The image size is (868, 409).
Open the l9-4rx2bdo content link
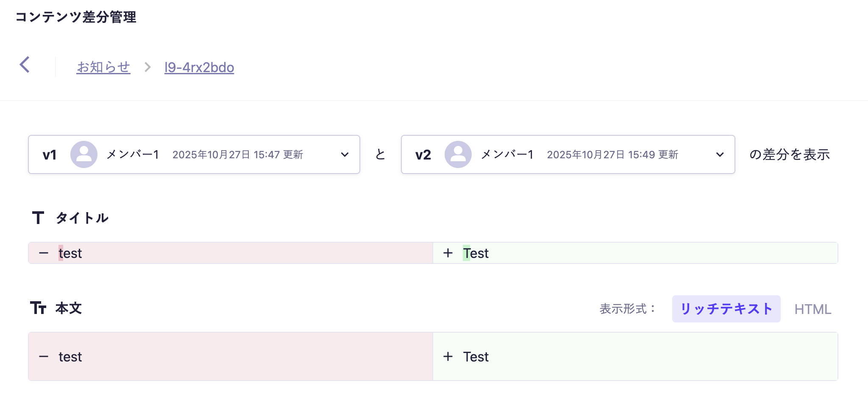point(199,67)
